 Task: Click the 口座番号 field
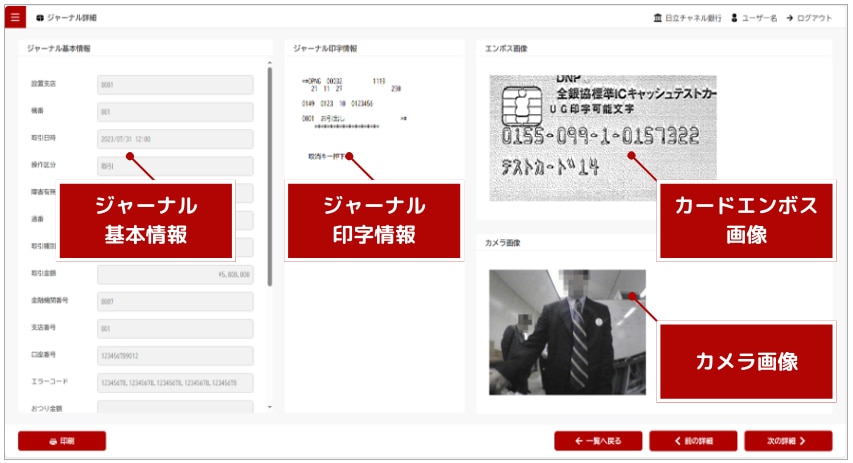(x=175, y=355)
